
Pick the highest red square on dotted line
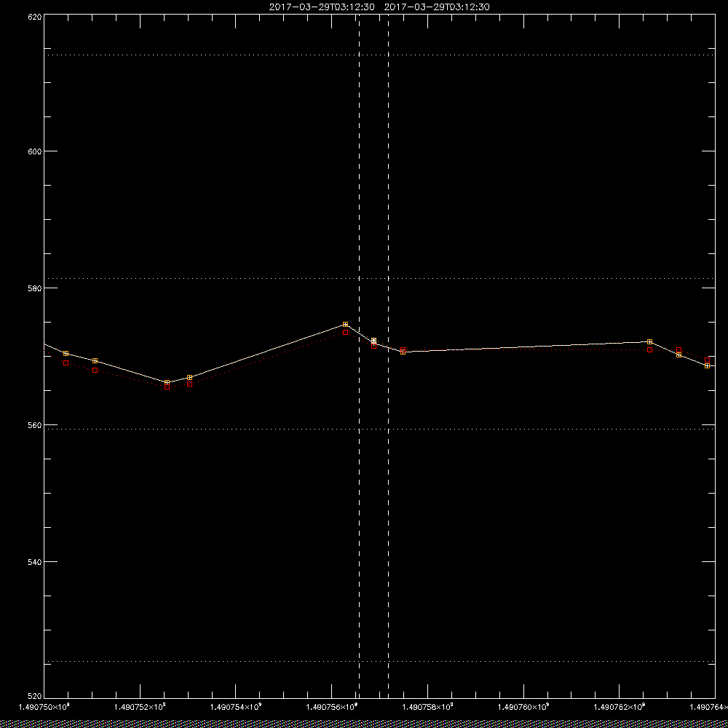345,333
